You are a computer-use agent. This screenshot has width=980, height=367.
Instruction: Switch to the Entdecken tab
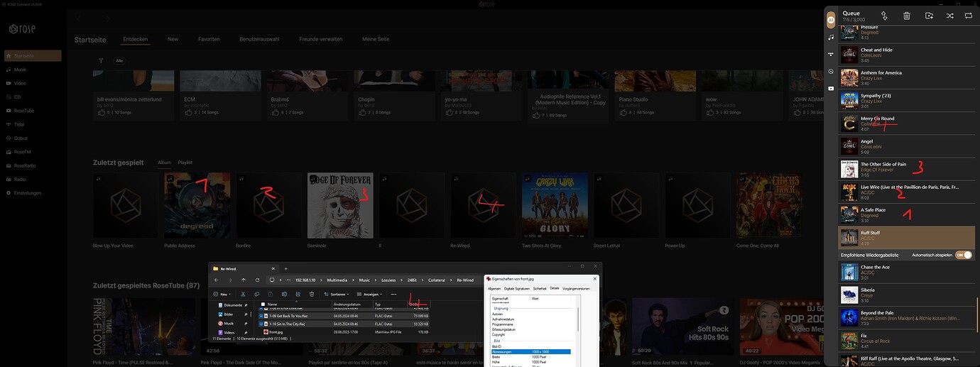tap(136, 39)
